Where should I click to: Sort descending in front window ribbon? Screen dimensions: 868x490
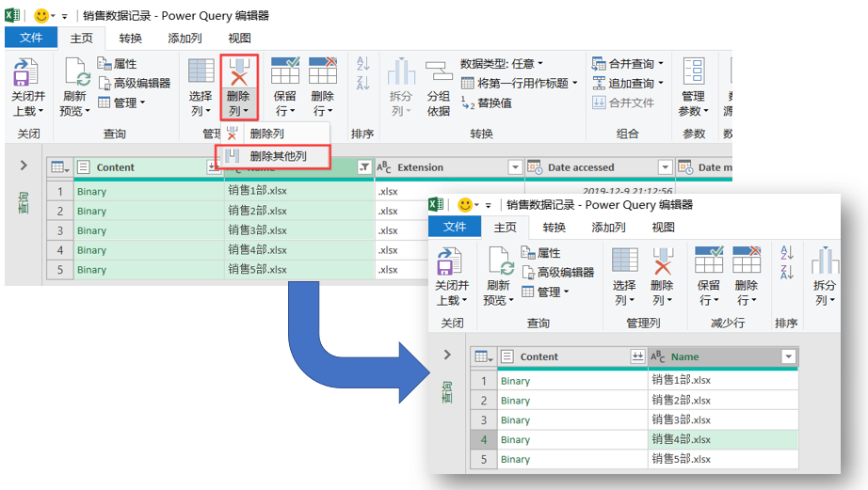click(x=787, y=272)
